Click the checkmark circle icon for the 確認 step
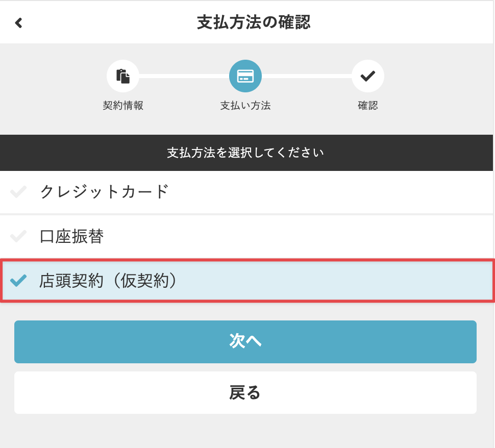This screenshot has height=448, width=495. pyautogui.click(x=367, y=77)
